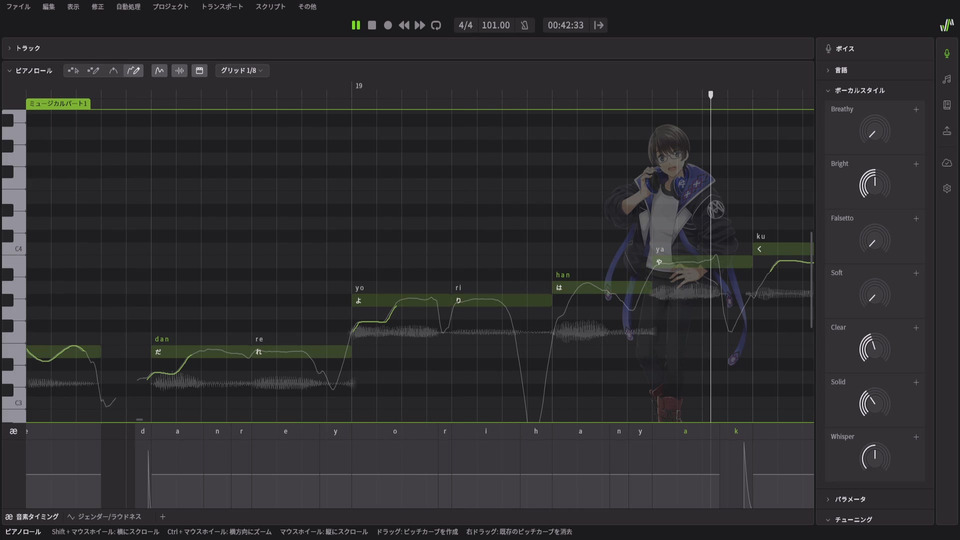This screenshot has height=540, width=960.
Task: Open the 表示 menu
Action: point(73,7)
